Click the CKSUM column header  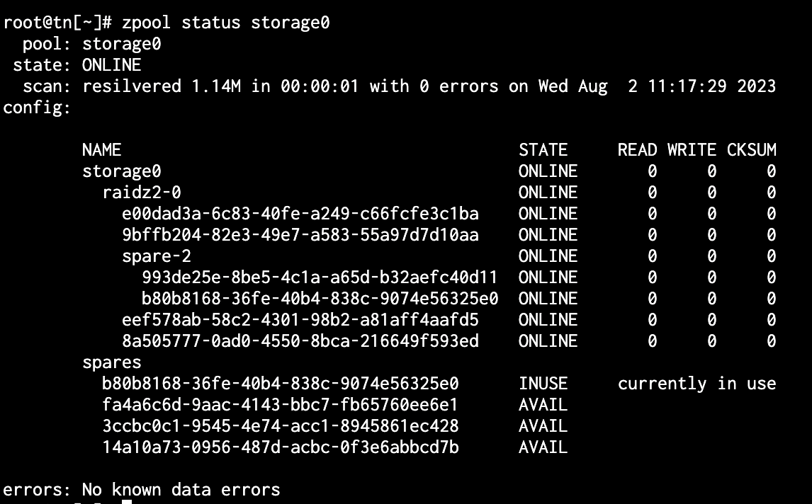[751, 150]
